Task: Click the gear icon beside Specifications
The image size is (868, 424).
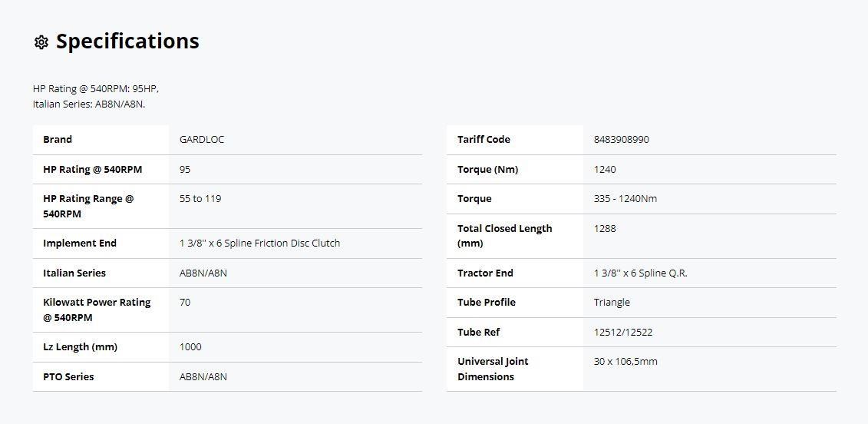Action: tap(41, 42)
